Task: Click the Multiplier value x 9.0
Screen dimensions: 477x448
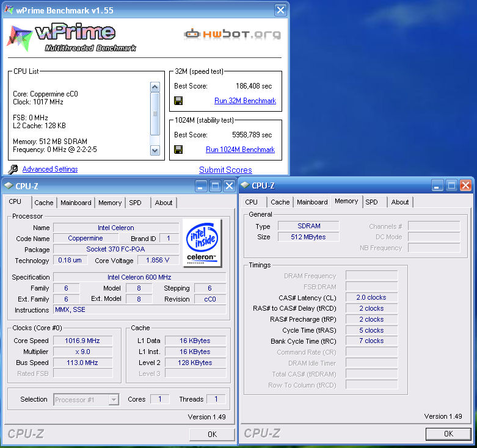Action: coord(82,352)
